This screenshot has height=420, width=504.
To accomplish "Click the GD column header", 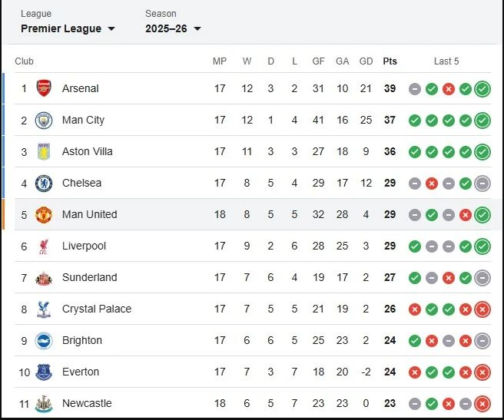I will point(366,61).
